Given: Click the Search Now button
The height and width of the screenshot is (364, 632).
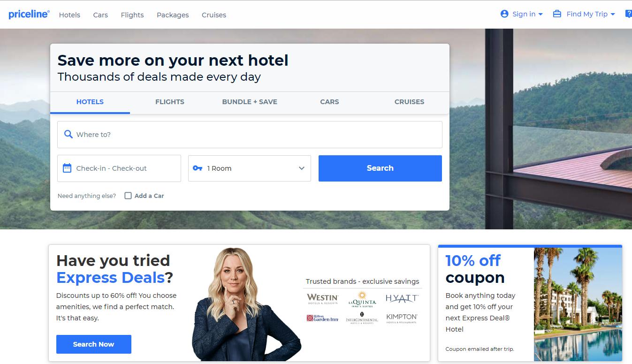Looking at the screenshot, I should pos(94,344).
